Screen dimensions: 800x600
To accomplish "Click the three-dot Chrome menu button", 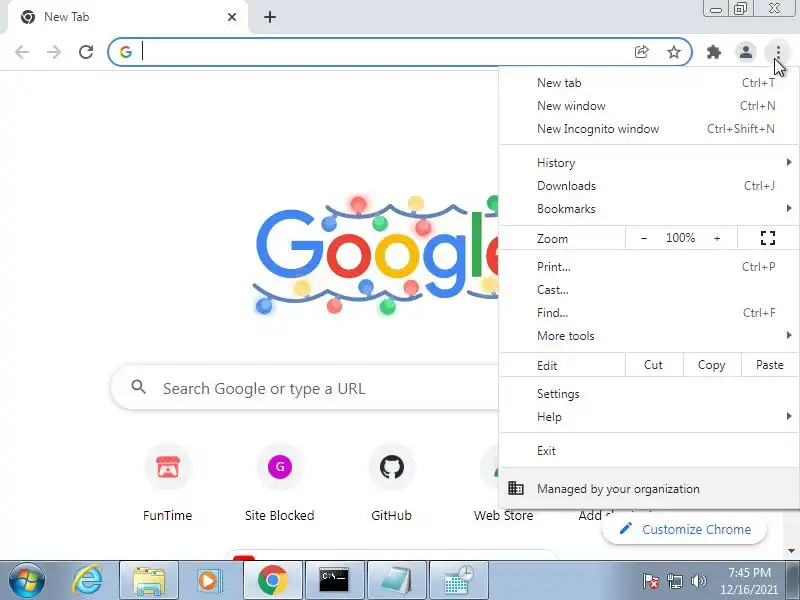I will (778, 52).
